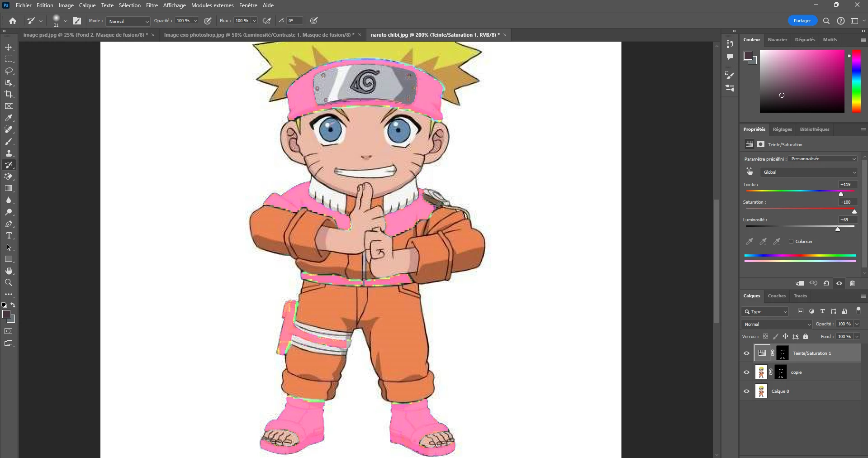Screen dimensions: 868x458
Task: Select the Rectangle shape tool
Action: (9, 259)
